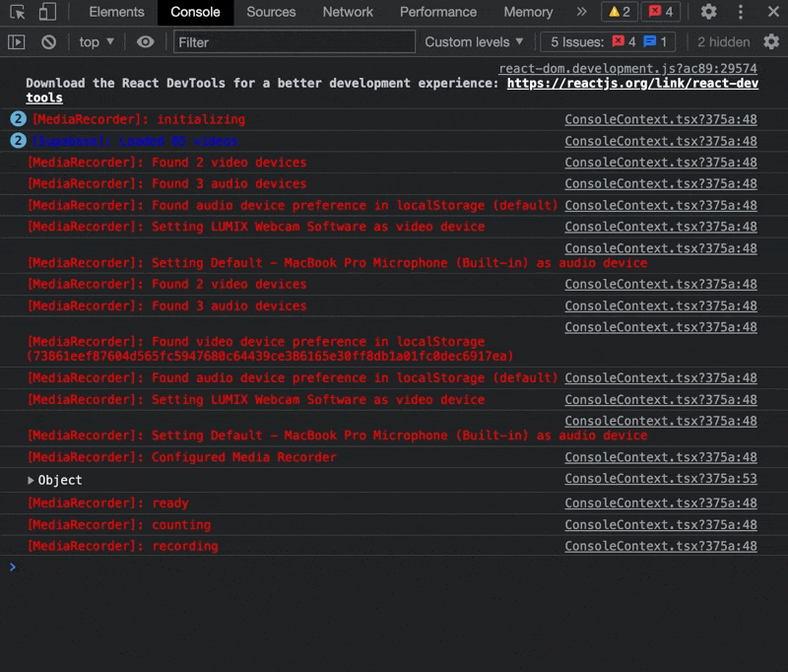Screen dimensions: 788x672
Task: Expand the Object log entry
Action: 31,481
